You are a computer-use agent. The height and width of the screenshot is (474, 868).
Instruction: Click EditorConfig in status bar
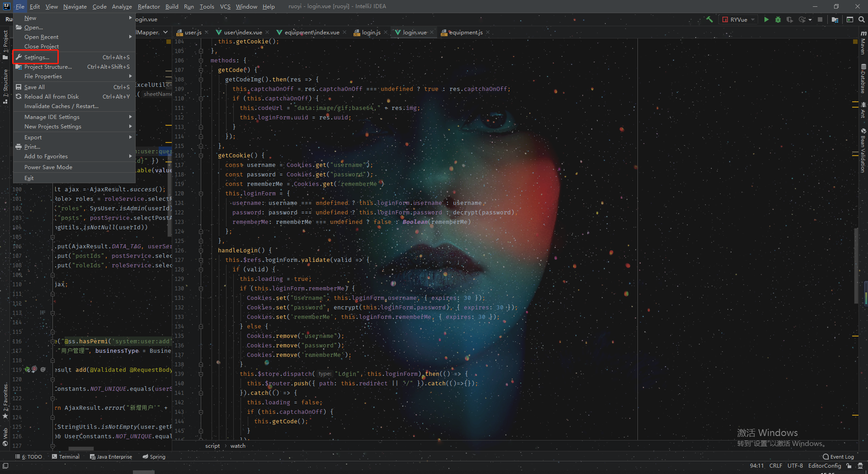(825, 466)
